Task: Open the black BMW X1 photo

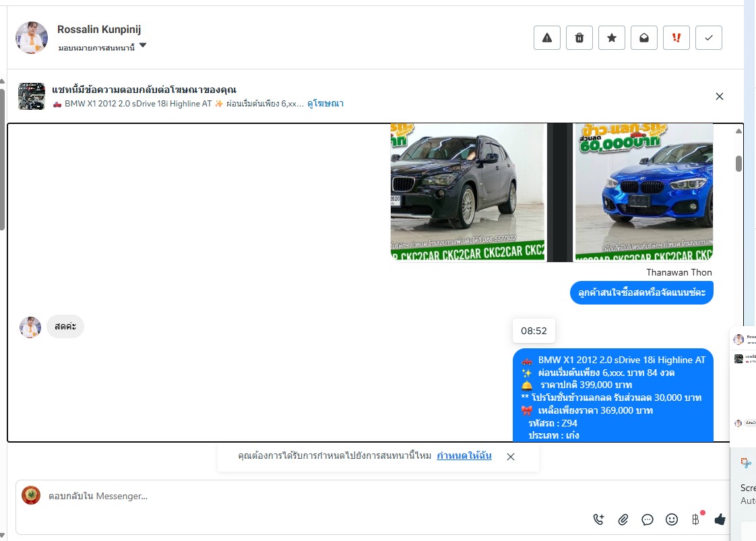Action: click(x=468, y=192)
